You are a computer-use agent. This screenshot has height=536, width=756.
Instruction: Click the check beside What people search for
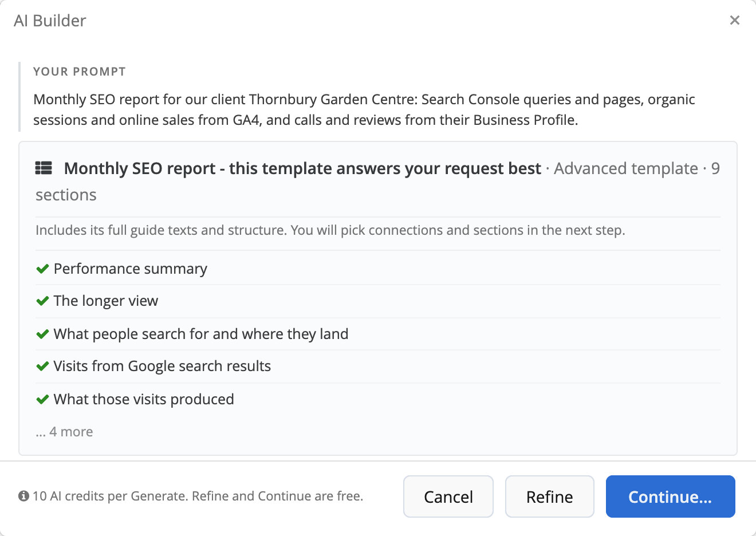point(42,334)
